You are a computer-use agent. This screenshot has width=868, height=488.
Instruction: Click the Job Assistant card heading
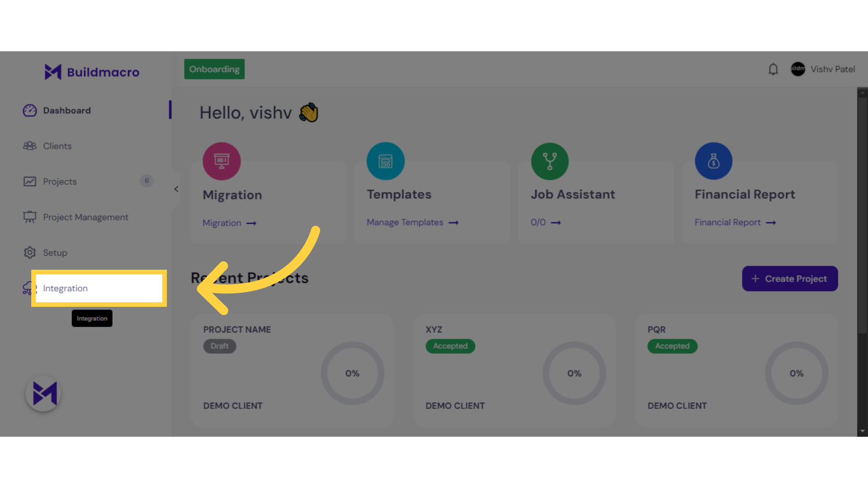pos(573,194)
